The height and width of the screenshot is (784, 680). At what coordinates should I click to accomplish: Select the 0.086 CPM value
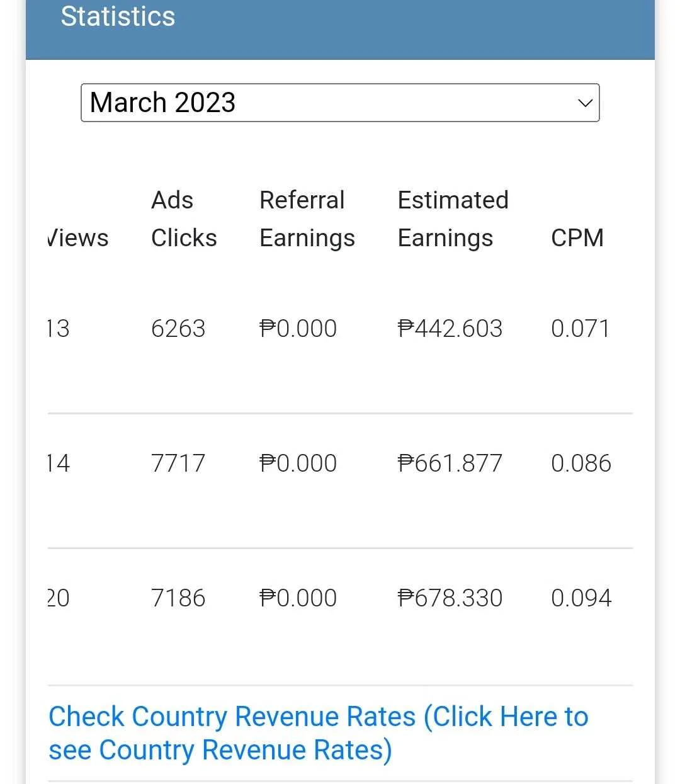(x=581, y=463)
